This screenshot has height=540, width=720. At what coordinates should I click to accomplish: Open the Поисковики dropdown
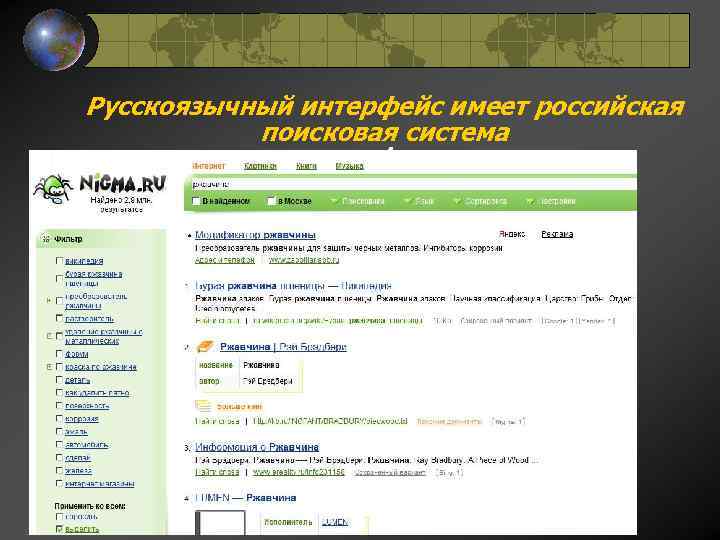[x=358, y=201]
